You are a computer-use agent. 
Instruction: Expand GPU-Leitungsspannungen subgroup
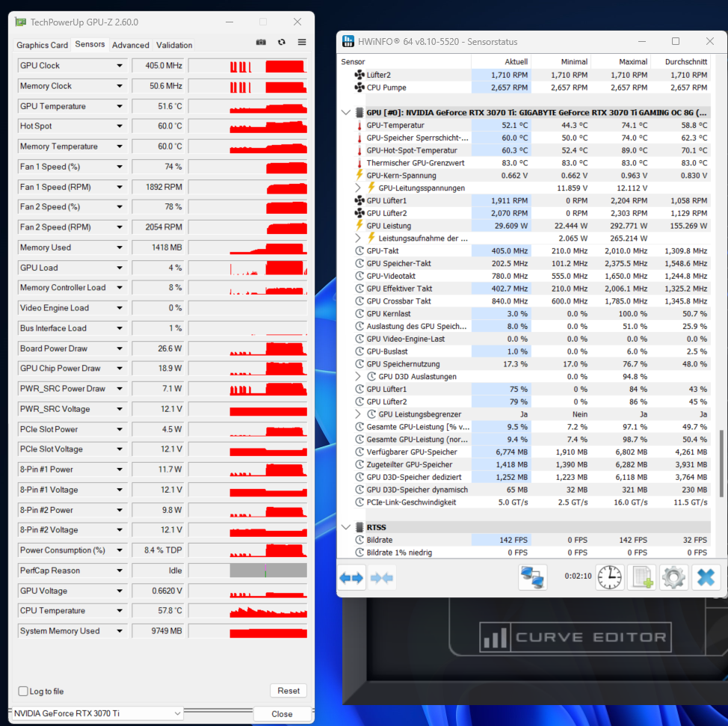point(358,188)
